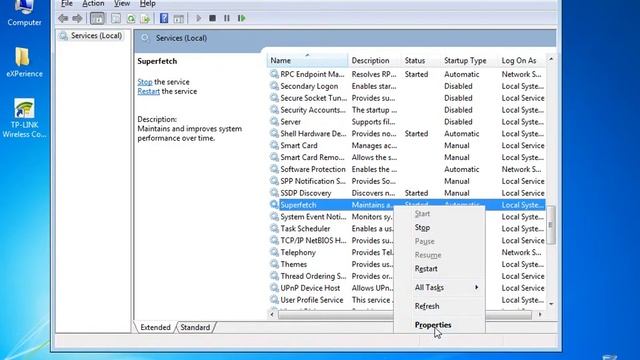Click the gear icon beside Task Scheduler
Screen dimensions: 640x360
coord(274,229)
